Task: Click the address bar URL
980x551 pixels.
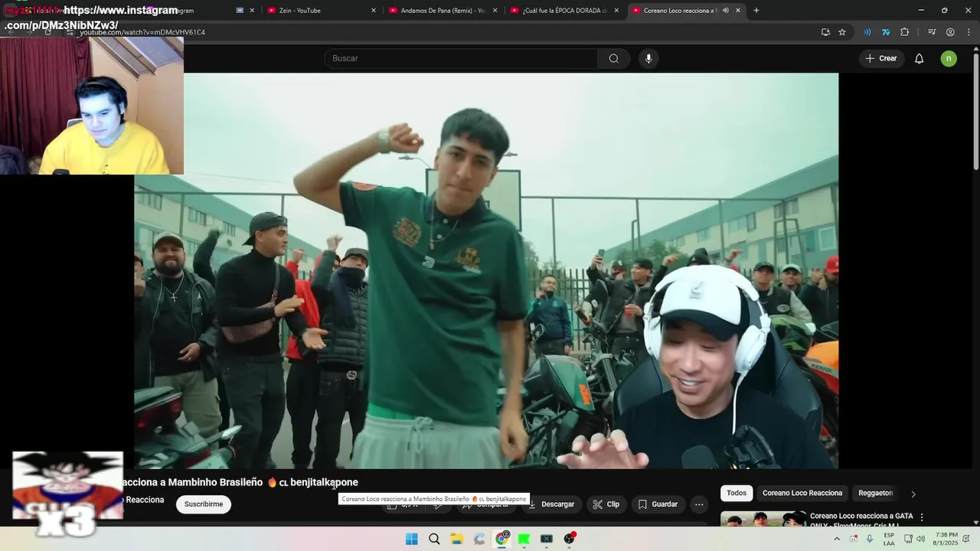Action: 142,32
